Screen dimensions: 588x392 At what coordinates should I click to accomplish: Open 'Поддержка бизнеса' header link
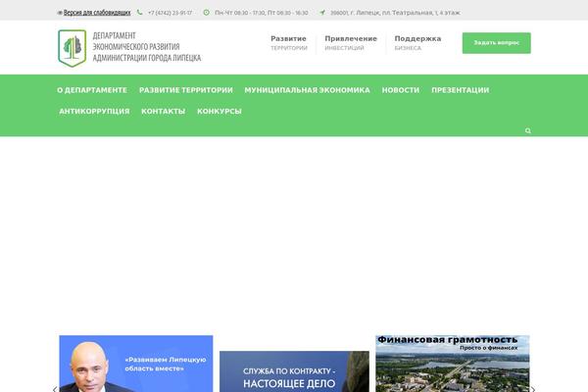point(417,43)
